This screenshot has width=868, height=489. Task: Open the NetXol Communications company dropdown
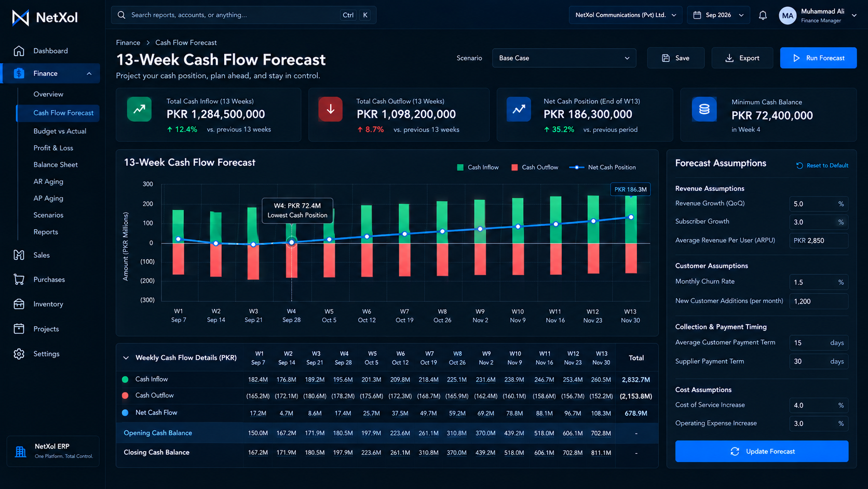pos(626,15)
